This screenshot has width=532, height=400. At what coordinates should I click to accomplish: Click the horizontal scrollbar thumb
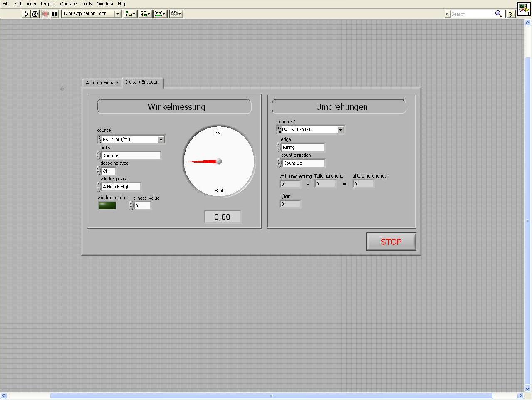click(x=272, y=395)
